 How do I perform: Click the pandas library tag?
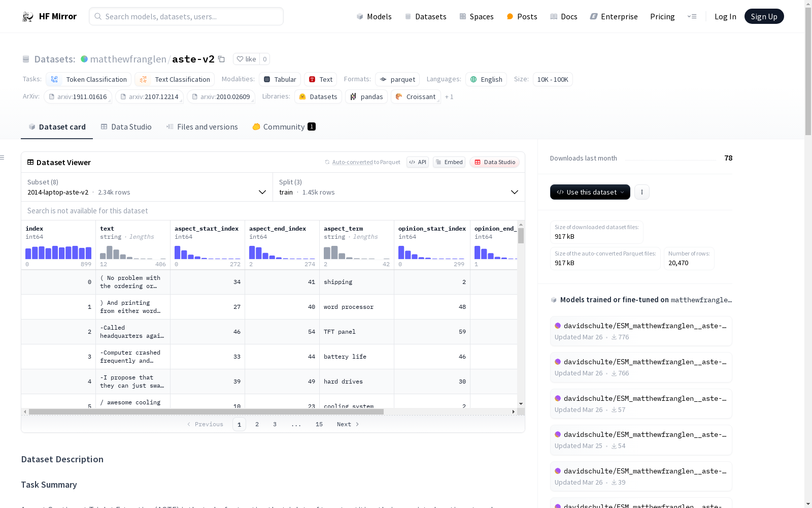pos(366,97)
